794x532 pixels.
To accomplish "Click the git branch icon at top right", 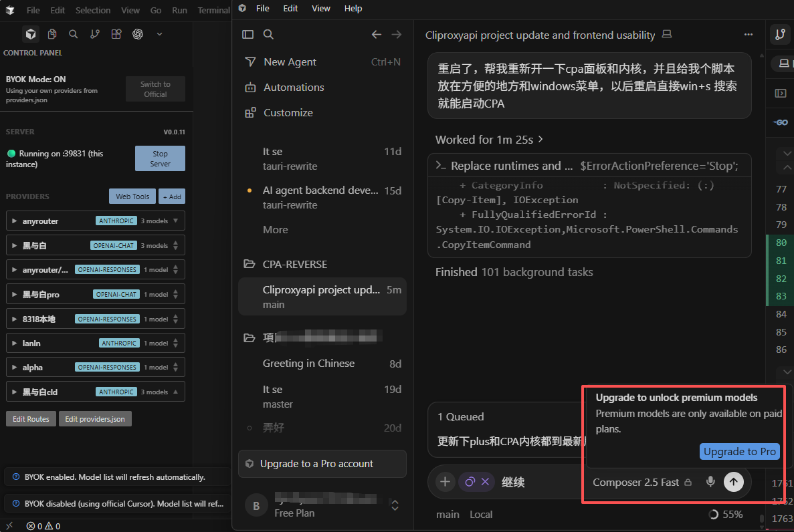I will tap(781, 35).
